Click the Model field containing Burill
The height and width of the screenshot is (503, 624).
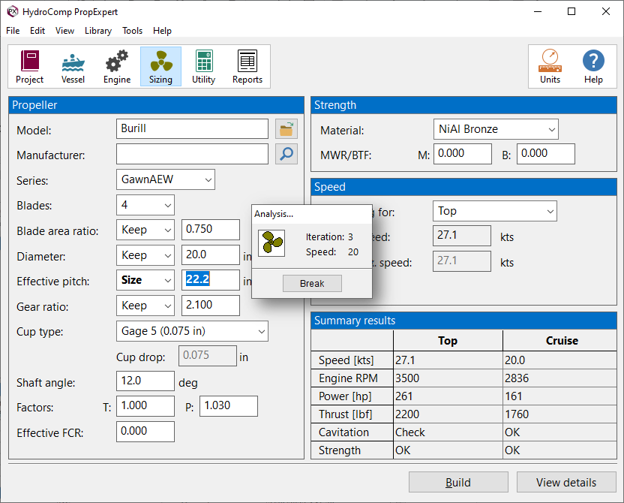(192, 129)
